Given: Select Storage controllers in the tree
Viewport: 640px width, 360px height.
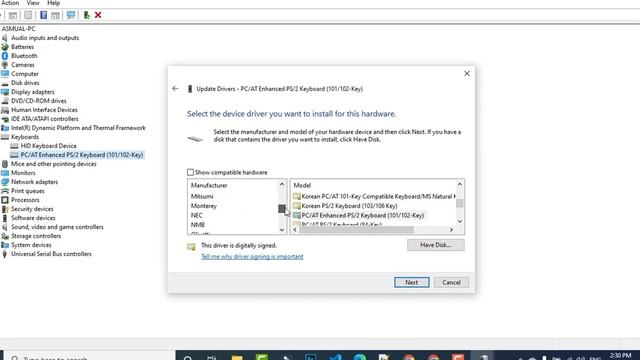Looking at the screenshot, I should [x=36, y=236].
